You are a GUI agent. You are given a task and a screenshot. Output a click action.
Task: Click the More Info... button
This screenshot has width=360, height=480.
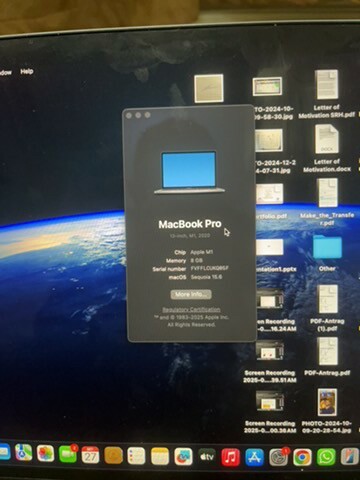coord(191,294)
